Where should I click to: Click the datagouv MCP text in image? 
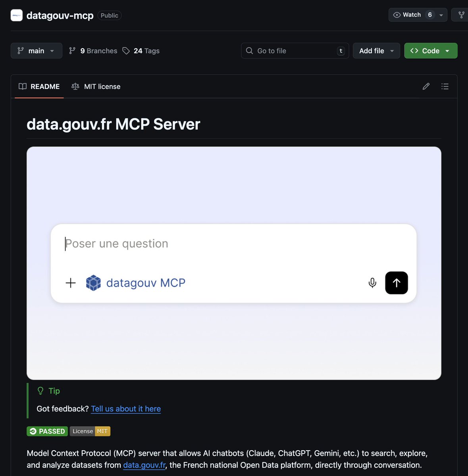146,283
